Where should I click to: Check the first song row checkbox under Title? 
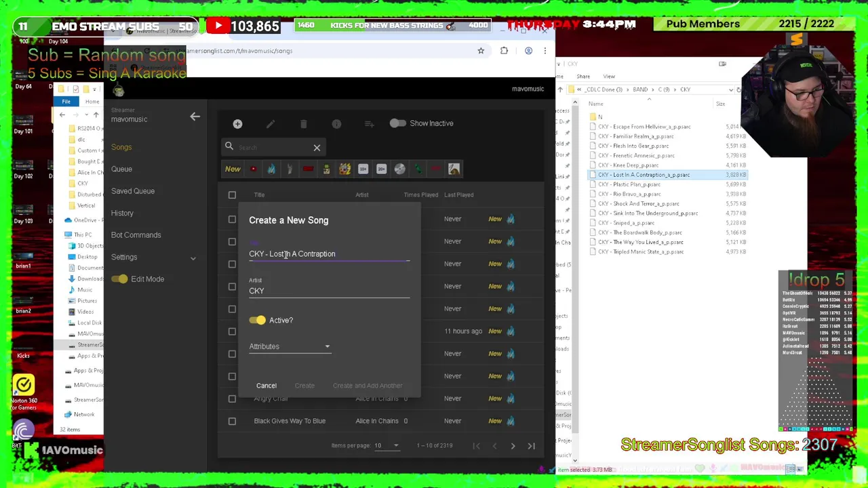[232, 219]
